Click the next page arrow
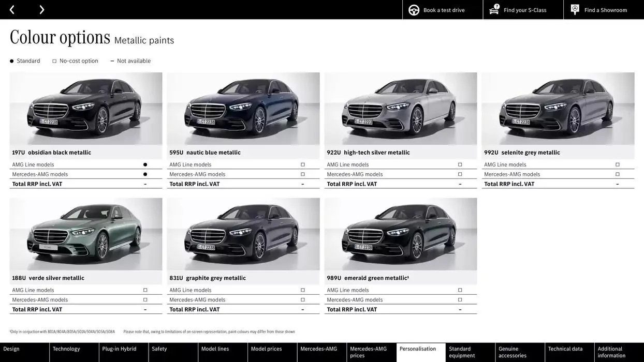Image resolution: width=644 pixels, height=362 pixels. click(41, 9)
